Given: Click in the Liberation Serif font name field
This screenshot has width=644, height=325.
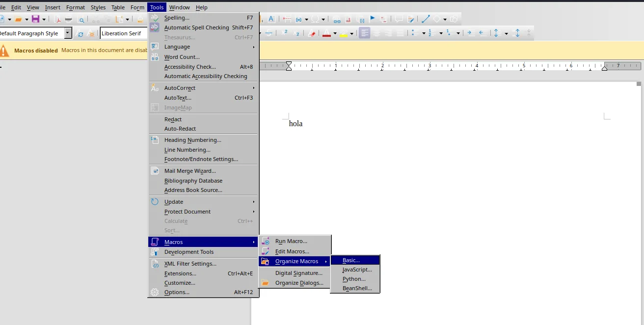Looking at the screenshot, I should click(123, 33).
